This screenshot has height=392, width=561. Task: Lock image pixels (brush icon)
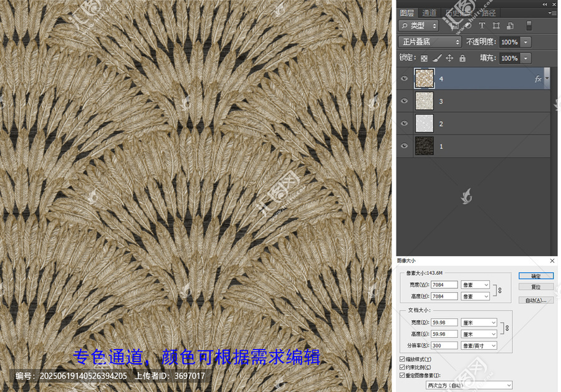(437, 58)
